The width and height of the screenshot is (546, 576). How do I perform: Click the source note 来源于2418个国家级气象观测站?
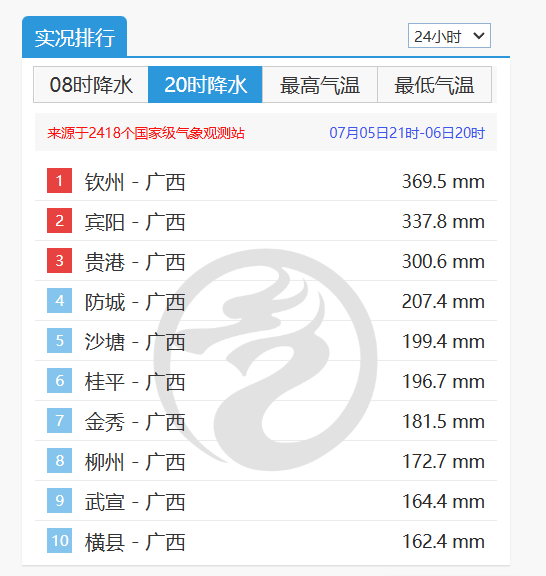point(146,133)
